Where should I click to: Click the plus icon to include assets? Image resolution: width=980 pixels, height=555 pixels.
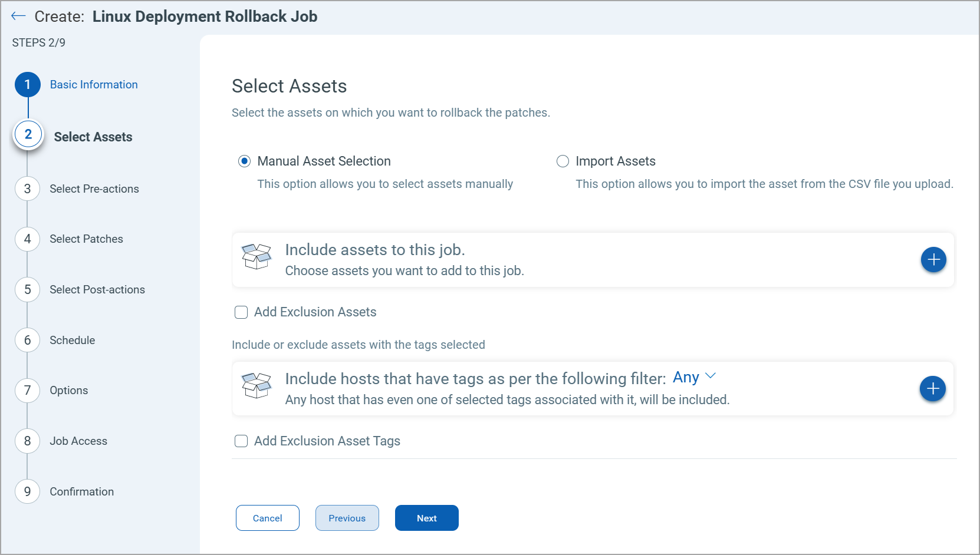tap(933, 259)
